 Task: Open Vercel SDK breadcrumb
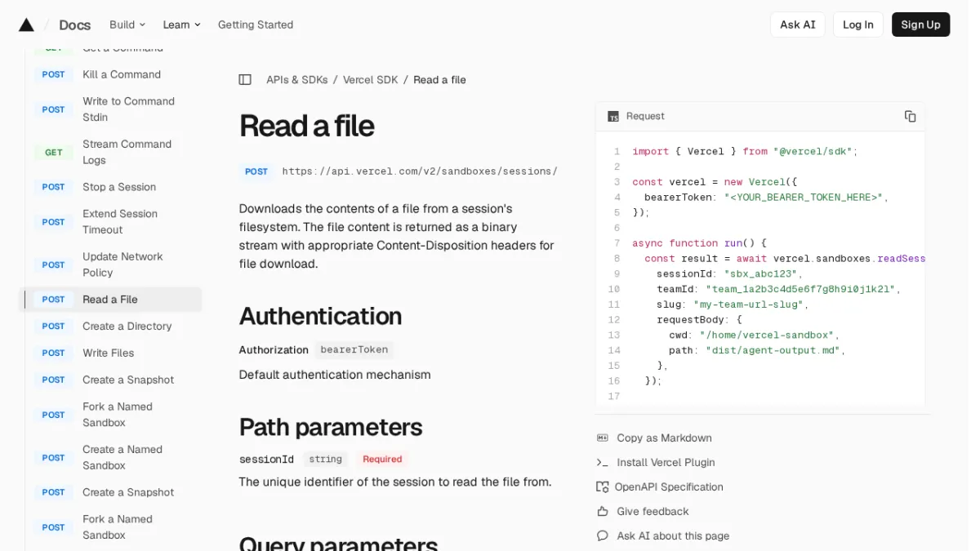[371, 80]
